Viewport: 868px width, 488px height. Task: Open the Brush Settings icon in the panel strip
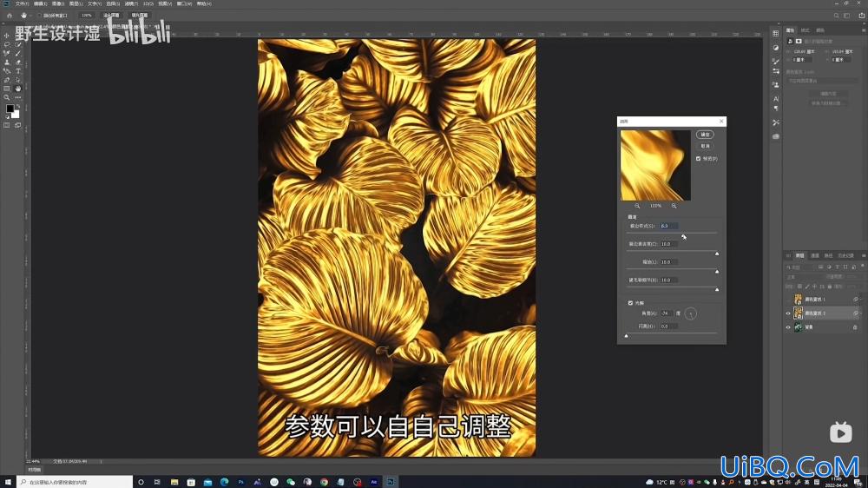775,62
